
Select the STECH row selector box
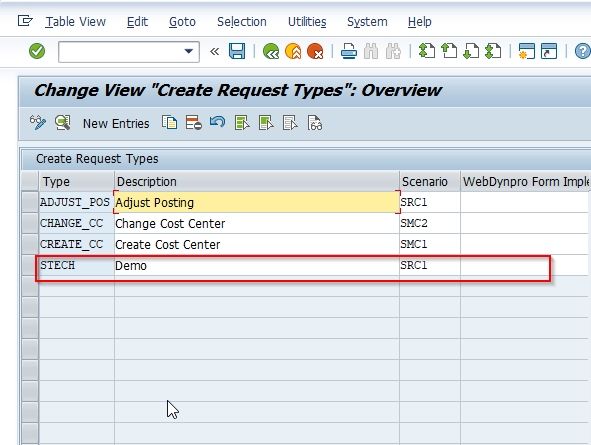click(30, 265)
